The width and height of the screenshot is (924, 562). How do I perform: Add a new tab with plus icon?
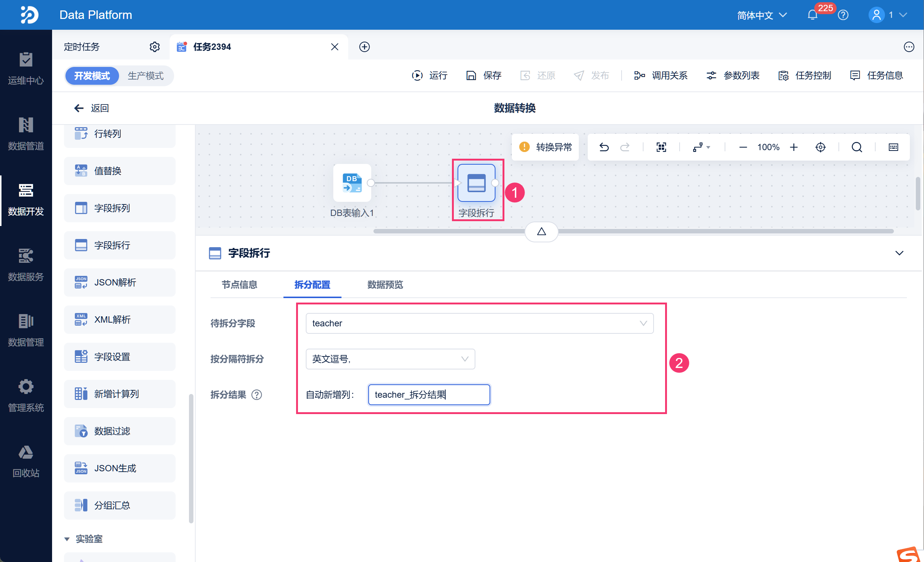(364, 47)
